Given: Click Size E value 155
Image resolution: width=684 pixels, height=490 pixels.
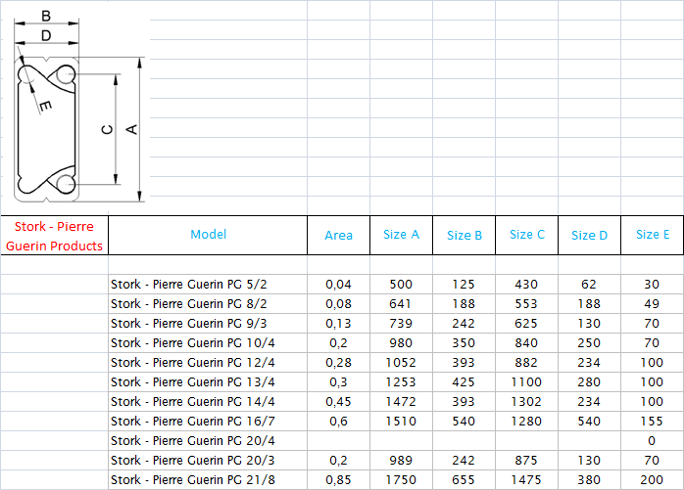Looking at the screenshot, I should click(x=652, y=421).
